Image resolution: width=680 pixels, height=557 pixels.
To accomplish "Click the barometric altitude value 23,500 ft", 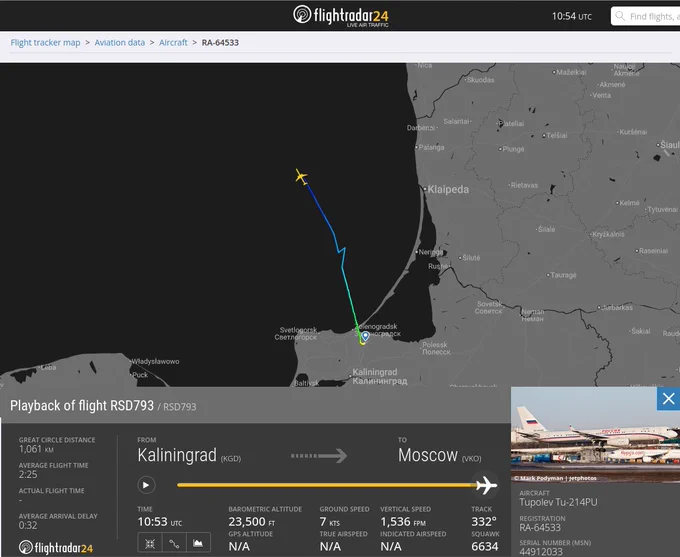I will [252, 521].
